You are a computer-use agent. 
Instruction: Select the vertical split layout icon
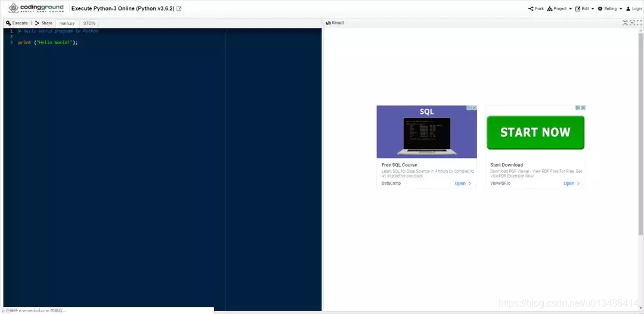[632, 23]
